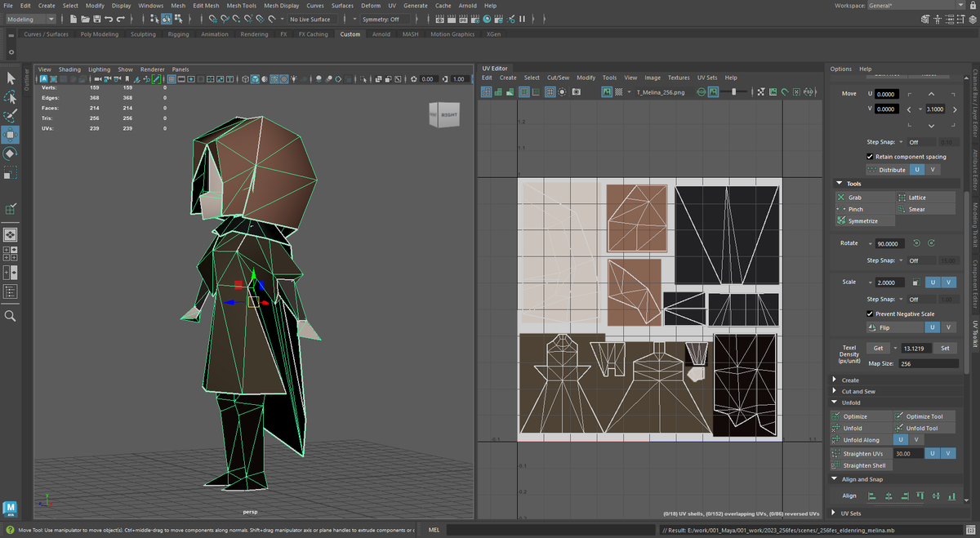Open the Modeling menu set dropdown

pos(31,19)
